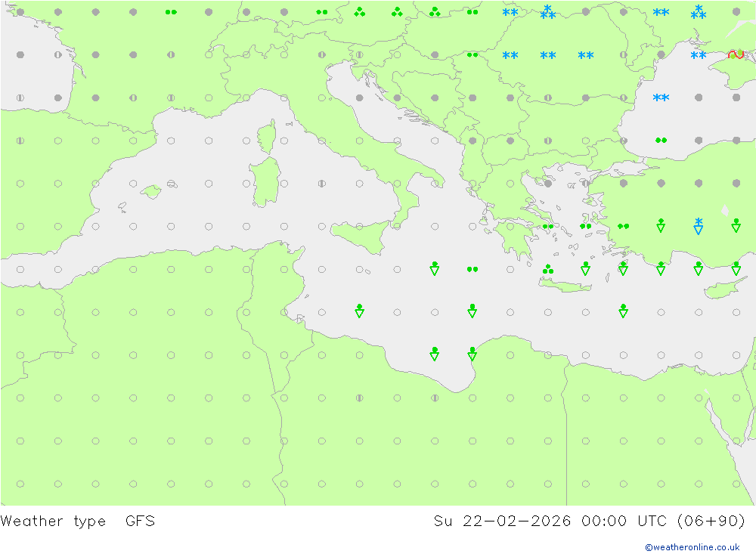This screenshot has width=756, height=554.
Task: Click the double green dots left of Crete's triple dots row
Action: (472, 268)
